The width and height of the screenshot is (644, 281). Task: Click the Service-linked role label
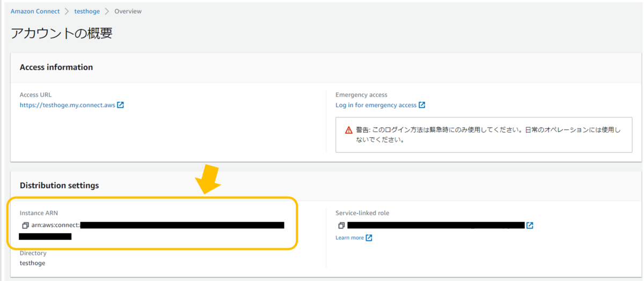362,213
